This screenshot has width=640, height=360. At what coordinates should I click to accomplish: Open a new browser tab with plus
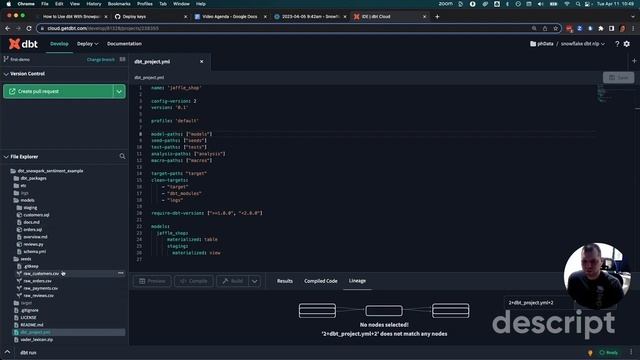pyautogui.click(x=437, y=16)
